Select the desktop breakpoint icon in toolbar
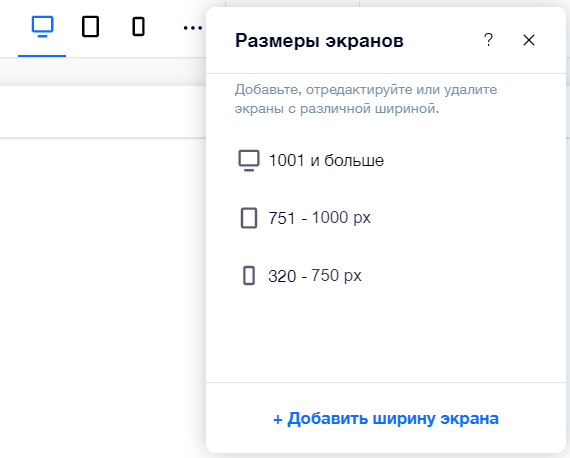Screen dimensions: 570x458 [x=43, y=27]
